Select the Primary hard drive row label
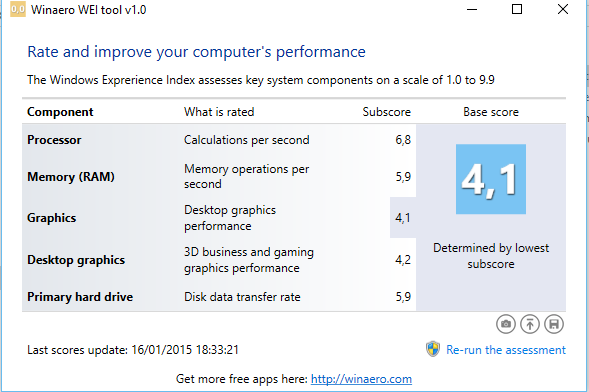The height and width of the screenshot is (392, 589). click(80, 297)
